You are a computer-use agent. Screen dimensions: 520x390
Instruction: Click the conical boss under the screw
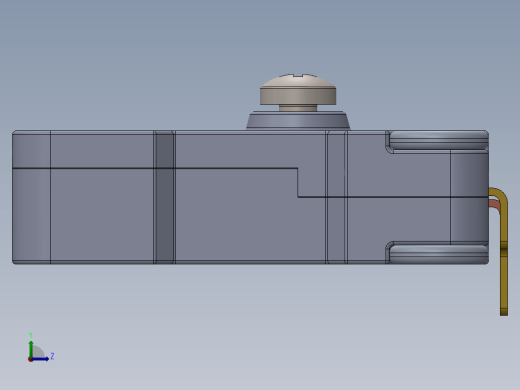coord(298,120)
